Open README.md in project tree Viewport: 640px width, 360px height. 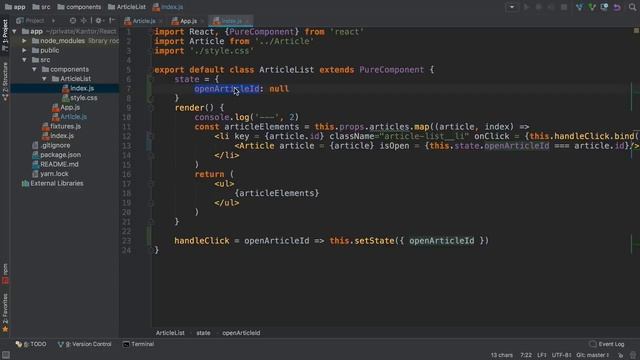point(55,164)
